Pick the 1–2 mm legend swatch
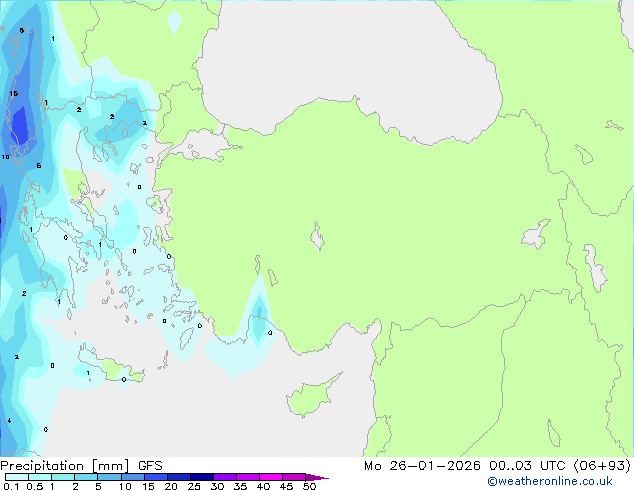The width and height of the screenshot is (634, 490). click(x=63, y=477)
